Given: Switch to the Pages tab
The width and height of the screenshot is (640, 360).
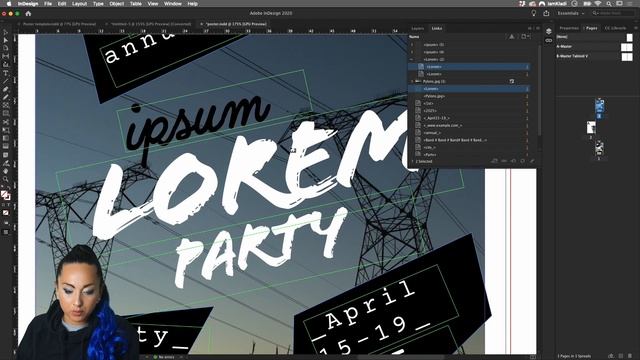Looking at the screenshot, I should click(591, 28).
